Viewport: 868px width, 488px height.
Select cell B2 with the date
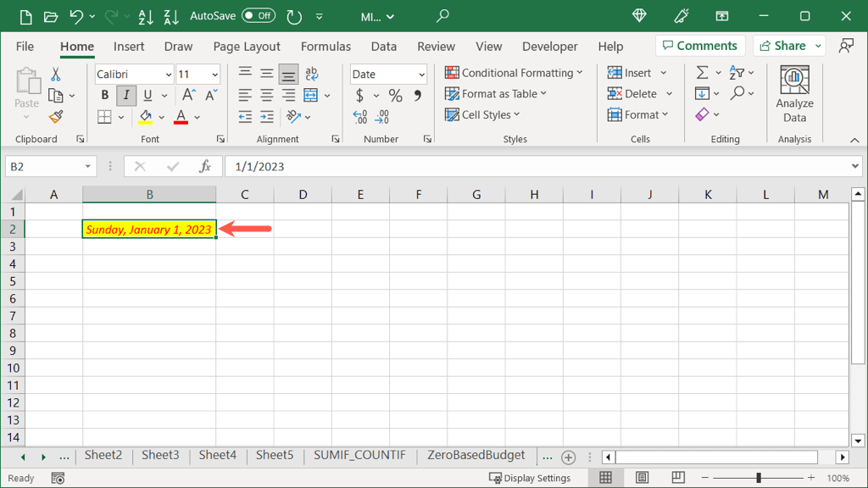149,229
